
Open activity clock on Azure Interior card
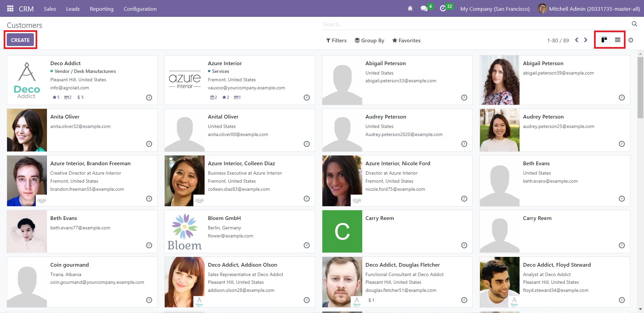(307, 97)
